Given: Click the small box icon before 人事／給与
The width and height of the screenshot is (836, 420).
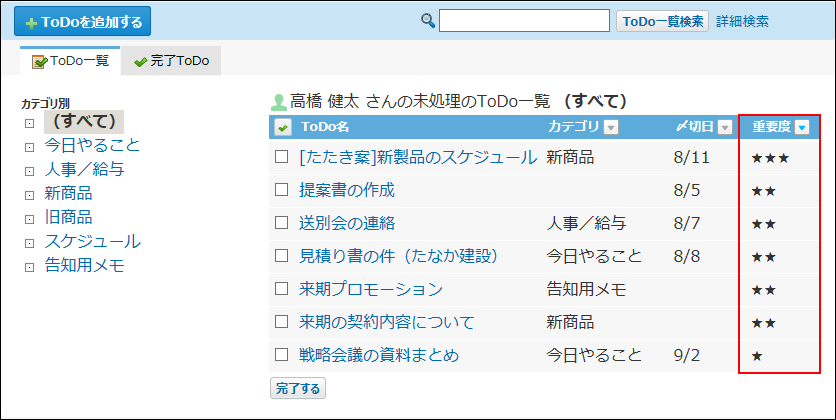Looking at the screenshot, I should click(29, 172).
